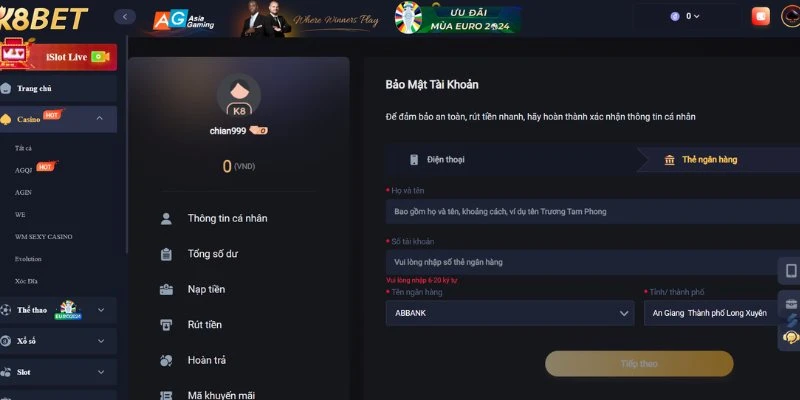The width and height of the screenshot is (800, 400).
Task: Expand the Thể thao sidebar section
Action: [x=101, y=310]
